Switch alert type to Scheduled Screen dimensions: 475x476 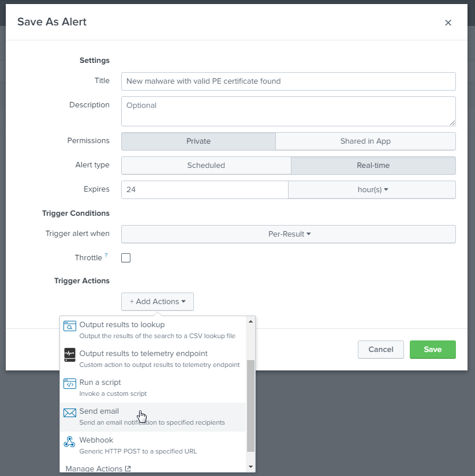[x=206, y=166]
